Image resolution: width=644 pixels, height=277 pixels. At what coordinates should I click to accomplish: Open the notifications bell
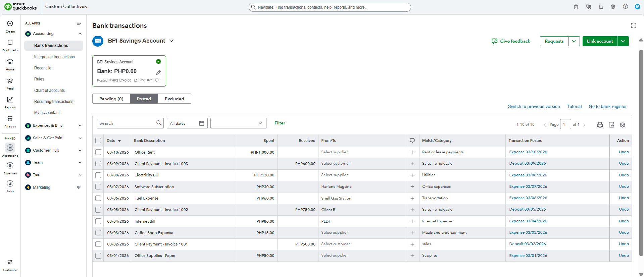click(601, 7)
